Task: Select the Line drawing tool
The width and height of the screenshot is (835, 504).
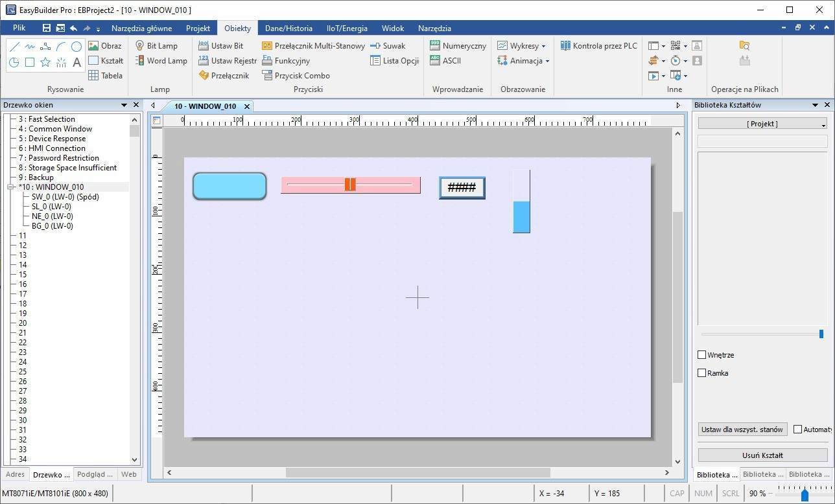Action: [14, 47]
